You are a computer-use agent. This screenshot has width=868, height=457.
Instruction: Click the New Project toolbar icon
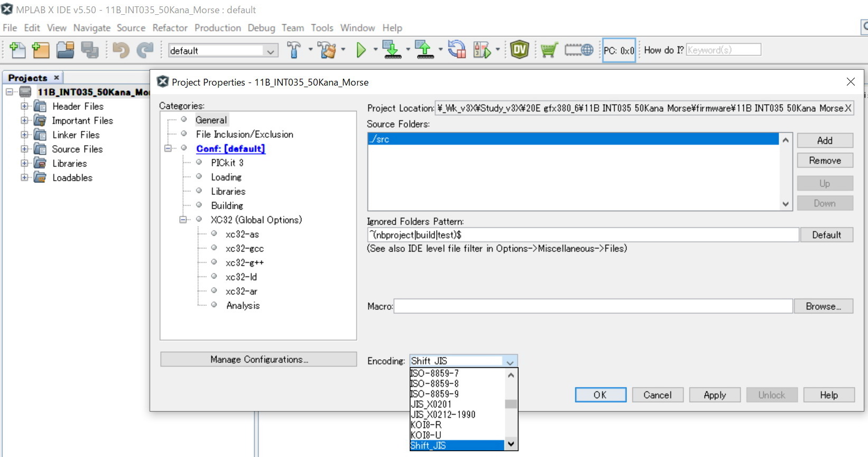pyautogui.click(x=41, y=50)
